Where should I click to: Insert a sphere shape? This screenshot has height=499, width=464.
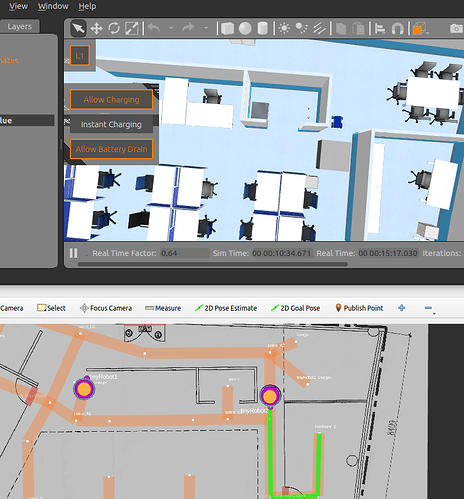245,28
